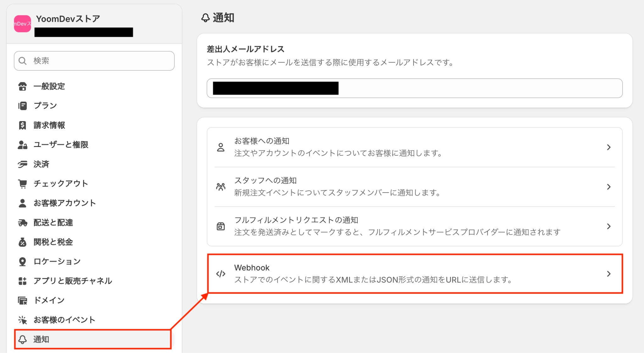Click chevron for フルフィルメントリクエストの通知
Viewport: 644px width, 353px height.
[x=609, y=226]
